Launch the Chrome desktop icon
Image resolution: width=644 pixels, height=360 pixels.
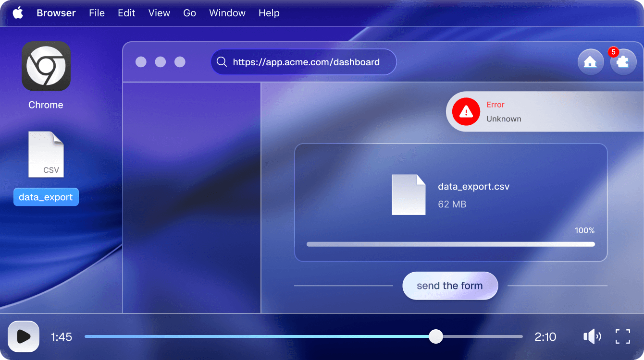[46, 66]
